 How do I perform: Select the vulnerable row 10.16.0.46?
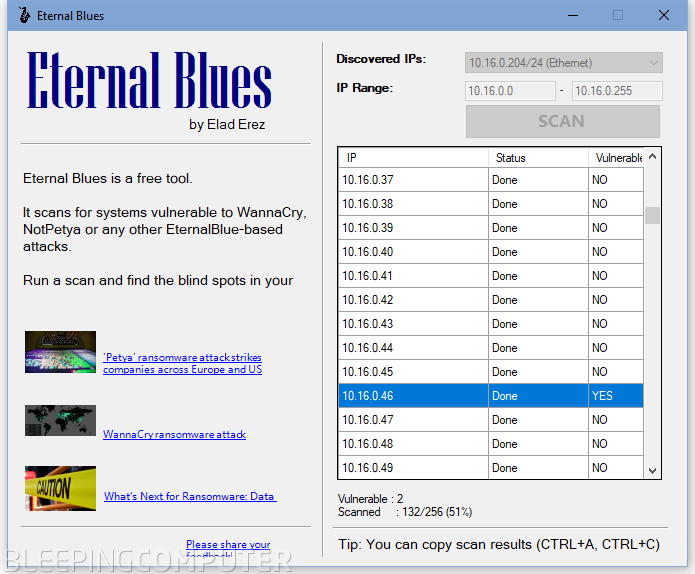pyautogui.click(x=491, y=395)
